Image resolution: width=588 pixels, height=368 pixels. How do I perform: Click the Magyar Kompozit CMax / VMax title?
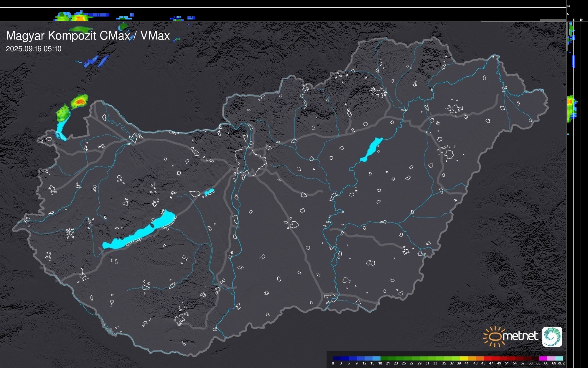[88, 36]
